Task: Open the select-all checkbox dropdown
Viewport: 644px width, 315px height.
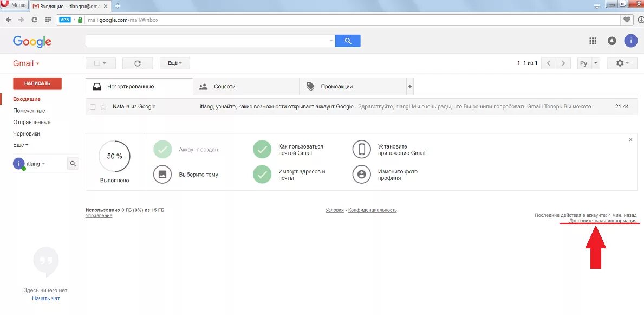Action: coord(101,63)
